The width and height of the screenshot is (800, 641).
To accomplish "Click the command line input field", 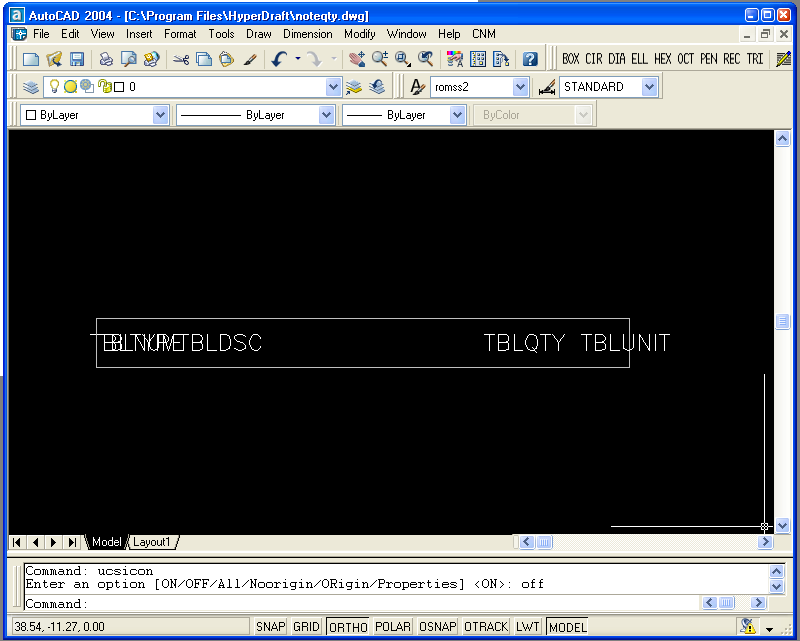I will [390, 604].
